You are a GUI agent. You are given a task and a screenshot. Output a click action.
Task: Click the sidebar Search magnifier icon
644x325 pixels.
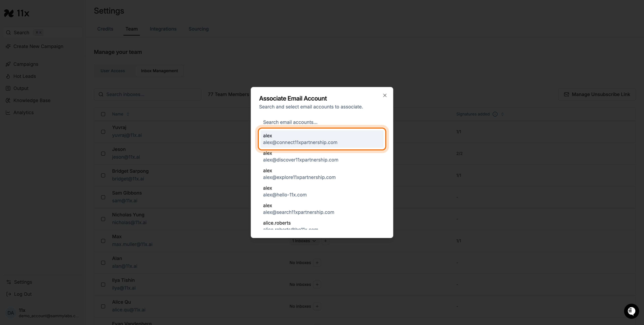(x=8, y=33)
